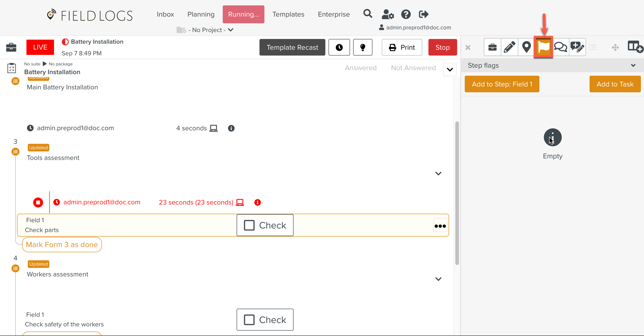This screenshot has width=644, height=336.
Task: Click the lightbulb button in toolbar
Action: tap(362, 47)
